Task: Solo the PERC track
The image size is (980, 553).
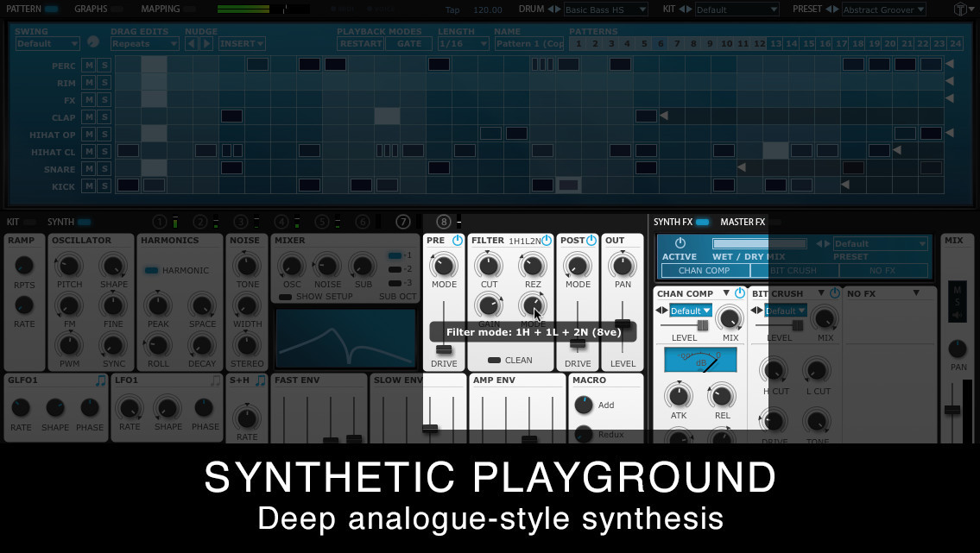Action: tap(104, 65)
